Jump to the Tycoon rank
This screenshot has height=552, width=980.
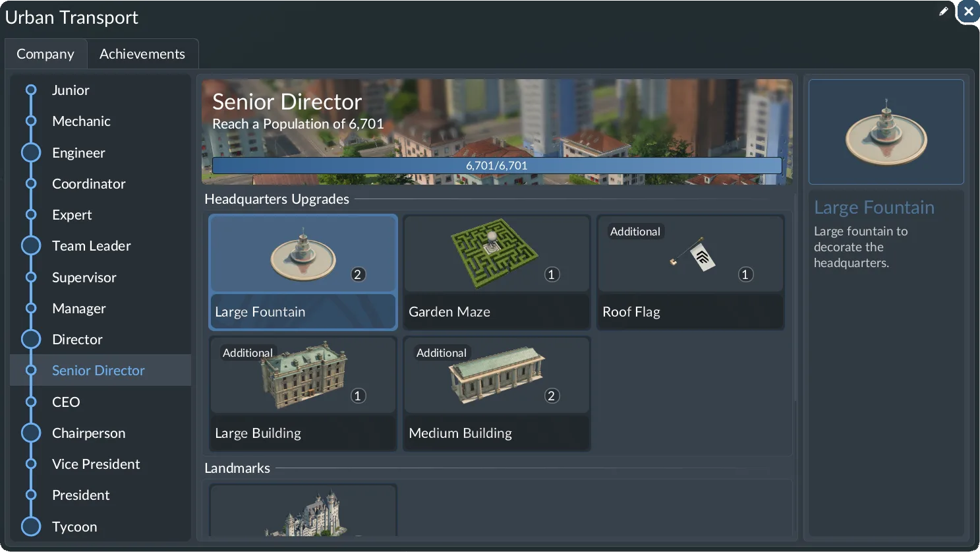click(x=100, y=527)
